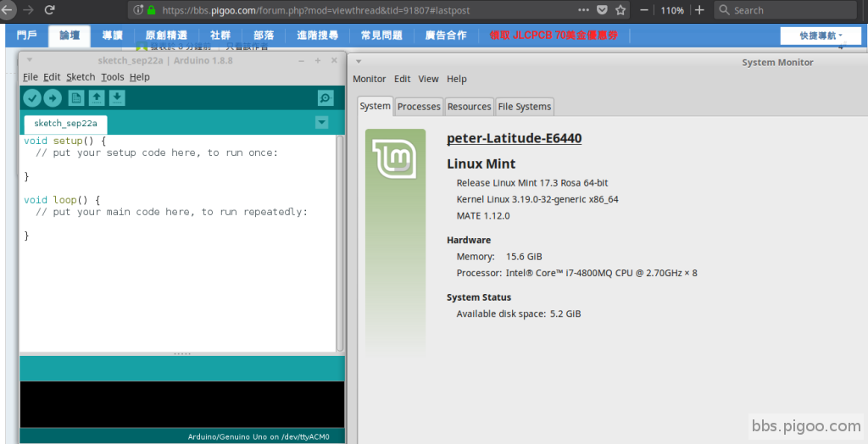This screenshot has height=444, width=868.
Task: Click the green padlock security icon
Action: [151, 10]
